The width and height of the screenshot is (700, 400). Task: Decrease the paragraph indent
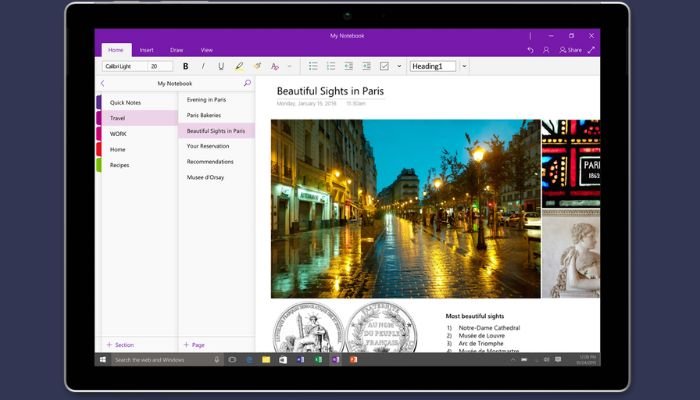pos(348,66)
